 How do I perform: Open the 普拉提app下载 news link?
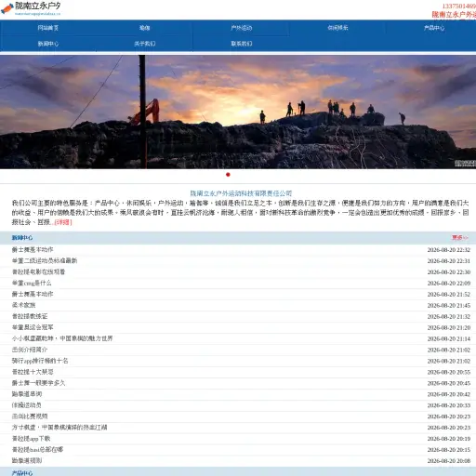(31, 439)
